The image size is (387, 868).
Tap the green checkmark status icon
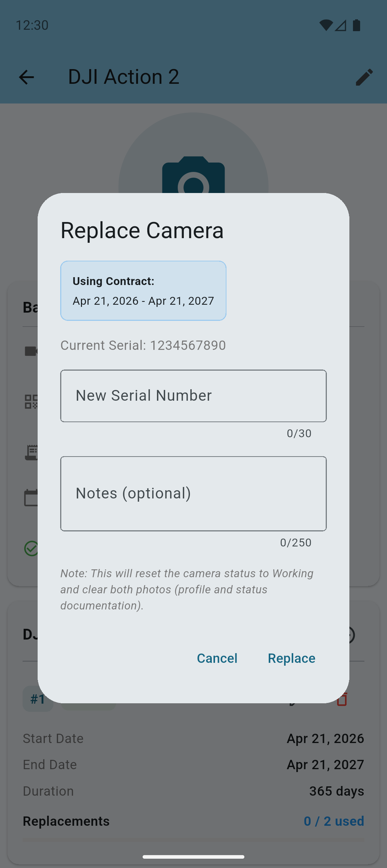coord(31,548)
